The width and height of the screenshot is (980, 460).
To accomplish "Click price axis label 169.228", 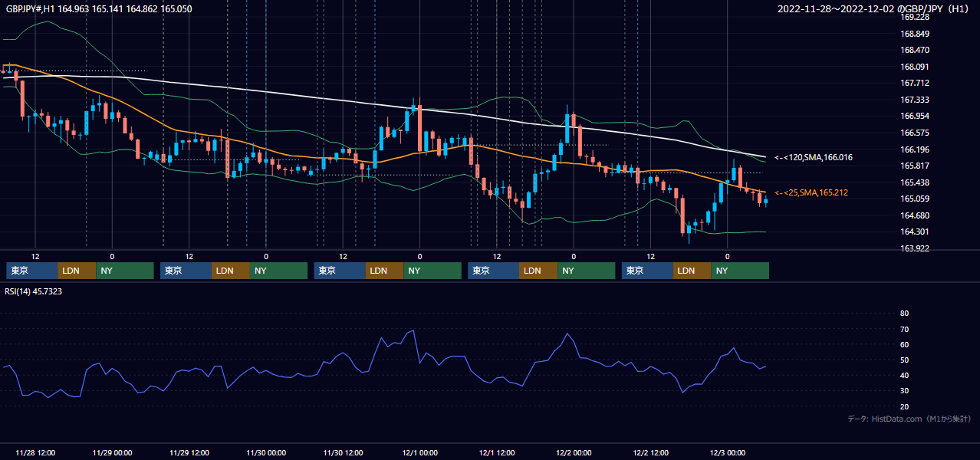I will coord(915,17).
